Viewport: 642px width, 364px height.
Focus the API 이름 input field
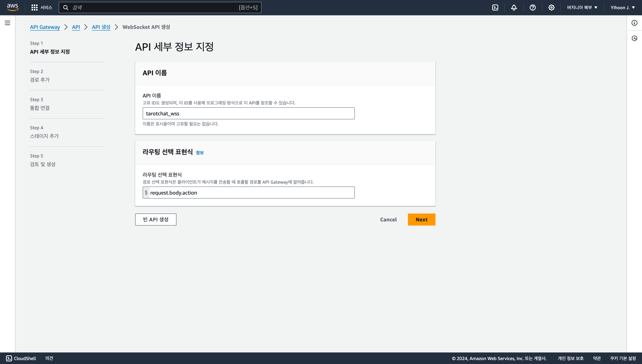tap(248, 114)
